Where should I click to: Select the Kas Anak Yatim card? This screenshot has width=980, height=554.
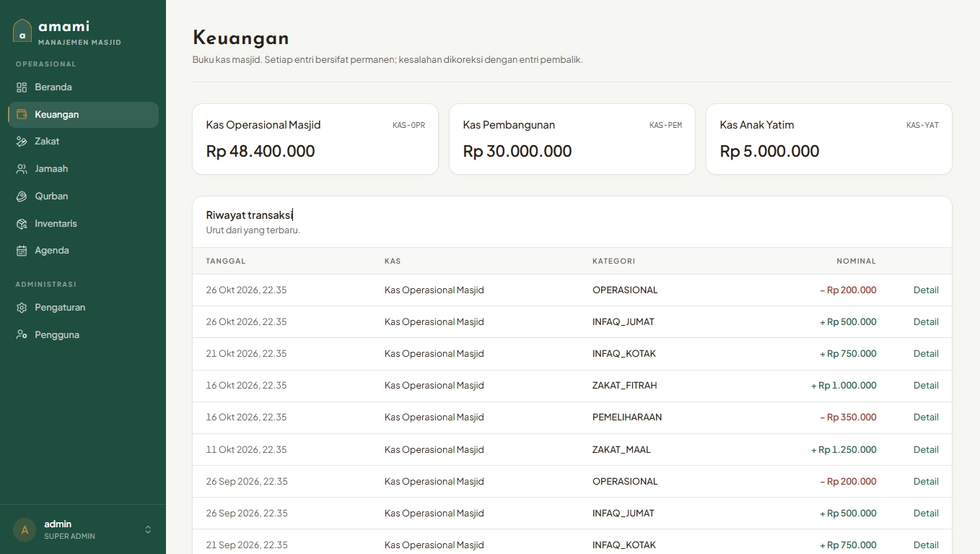829,139
